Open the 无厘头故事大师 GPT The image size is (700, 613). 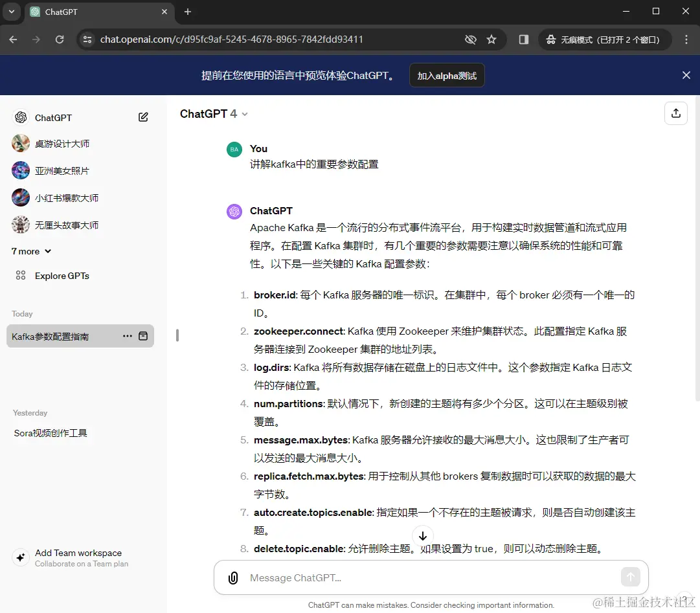pos(67,225)
